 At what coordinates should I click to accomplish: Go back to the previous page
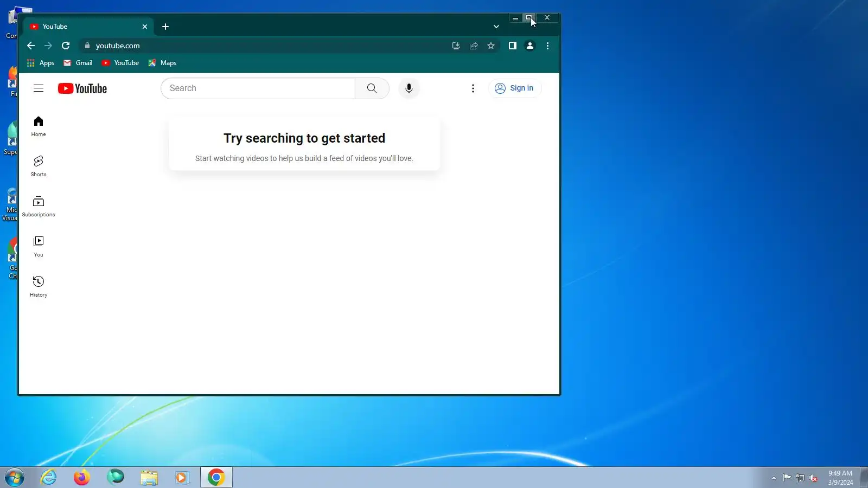pos(31,46)
